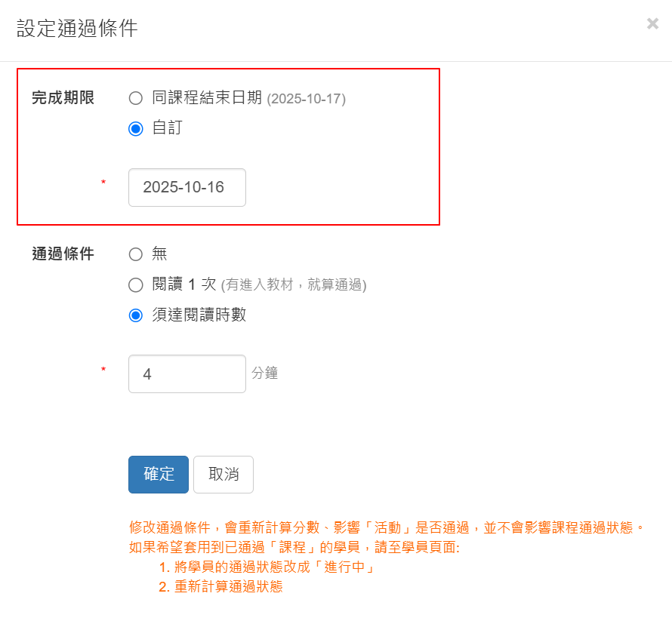Select the 須達閱讀時數 radio button
The image size is (672, 621).
coord(136,315)
